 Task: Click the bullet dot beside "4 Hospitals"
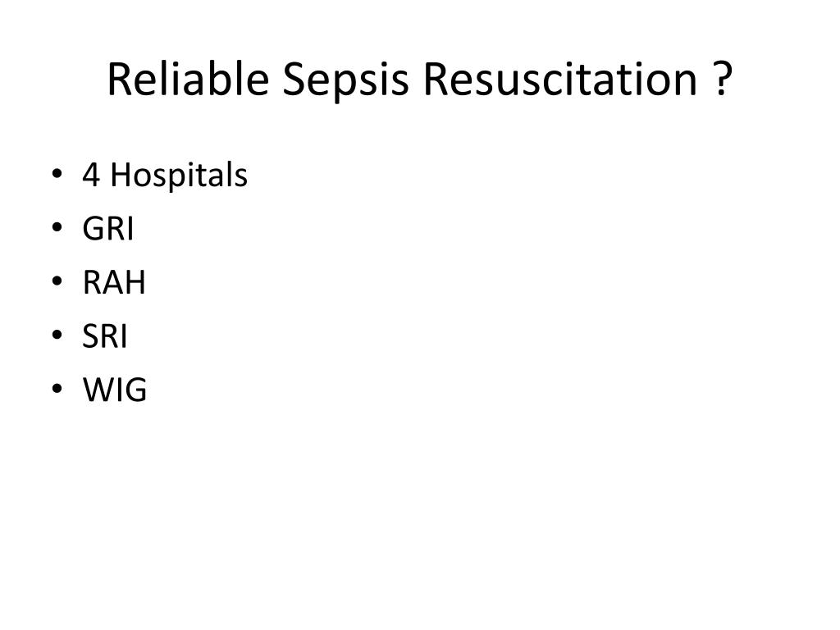57,174
